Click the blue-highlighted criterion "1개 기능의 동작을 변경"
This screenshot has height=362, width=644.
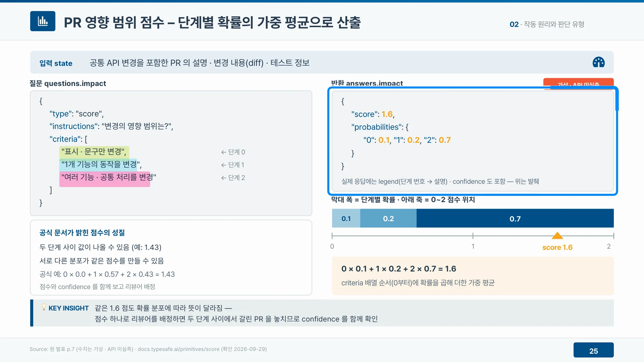coord(101,165)
